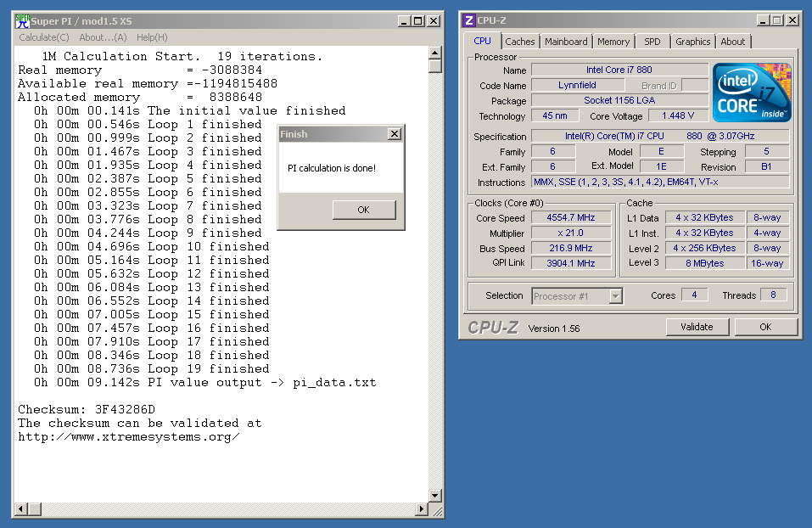Switch to the Mainboard tab
The image size is (812, 528).
coord(566,42)
